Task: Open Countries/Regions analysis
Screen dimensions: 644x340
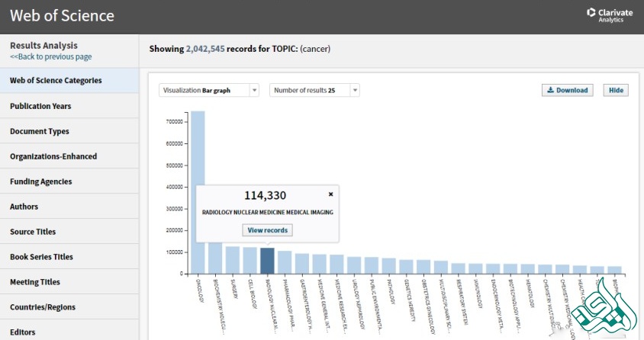Action: point(43,307)
